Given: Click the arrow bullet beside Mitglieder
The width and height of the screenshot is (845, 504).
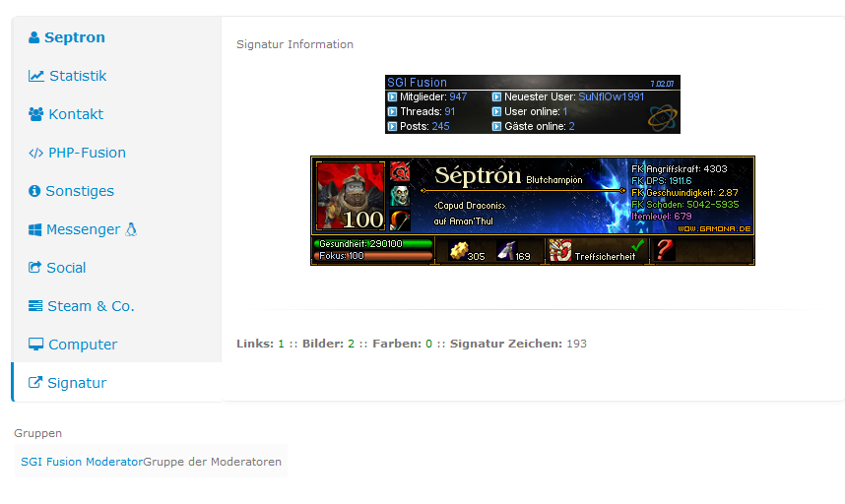Looking at the screenshot, I should pos(392,97).
